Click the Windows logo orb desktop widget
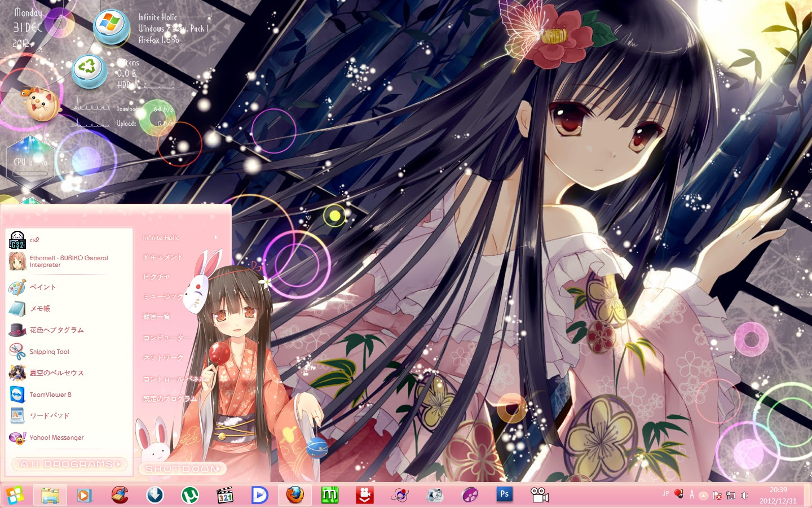The width and height of the screenshot is (812, 508). pos(111,26)
